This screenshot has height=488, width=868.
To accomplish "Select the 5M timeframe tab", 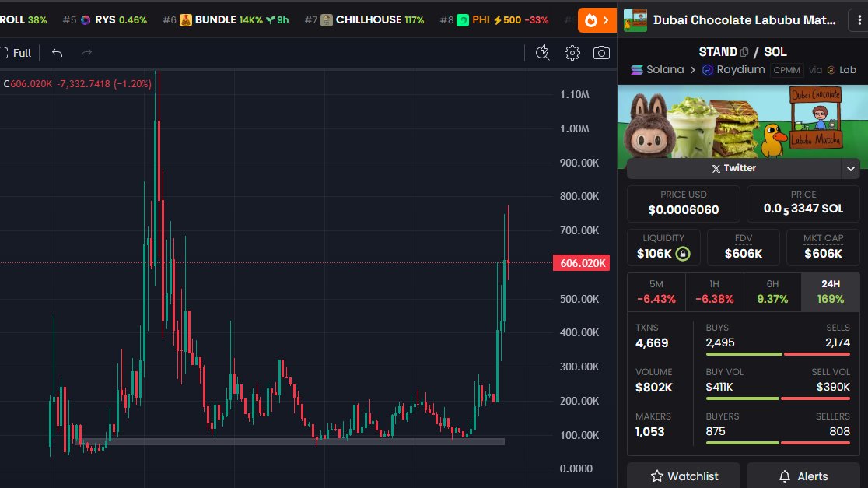I will pos(656,292).
